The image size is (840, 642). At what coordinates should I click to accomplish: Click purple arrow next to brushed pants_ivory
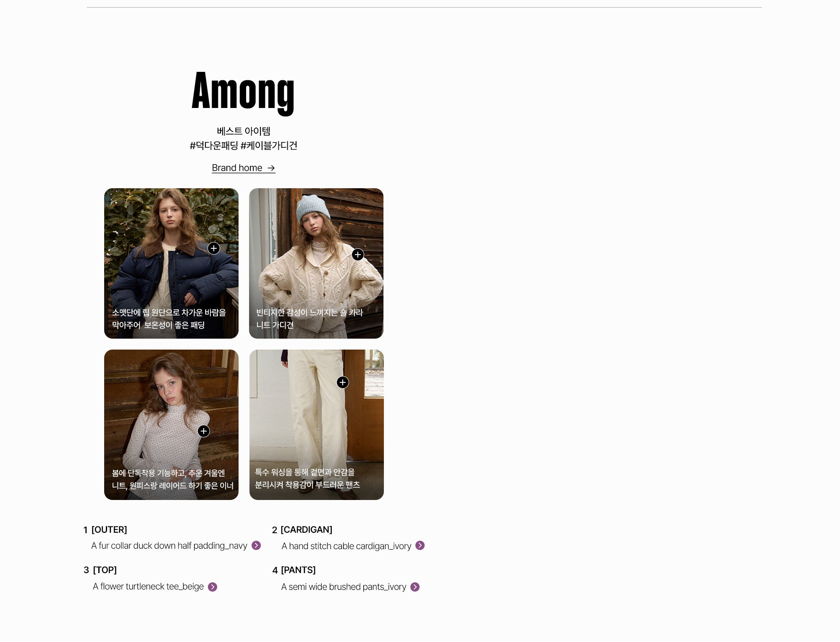click(415, 587)
